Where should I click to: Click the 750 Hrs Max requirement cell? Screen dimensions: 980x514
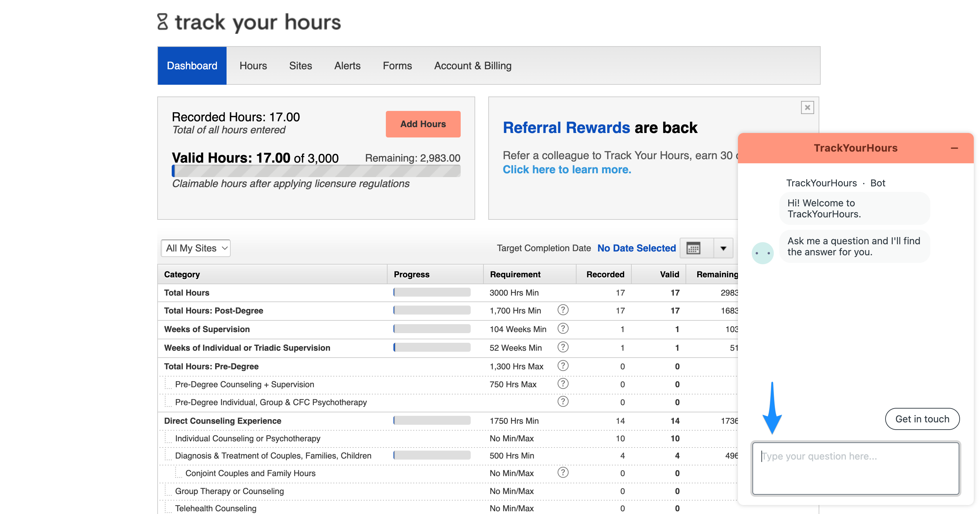click(513, 384)
